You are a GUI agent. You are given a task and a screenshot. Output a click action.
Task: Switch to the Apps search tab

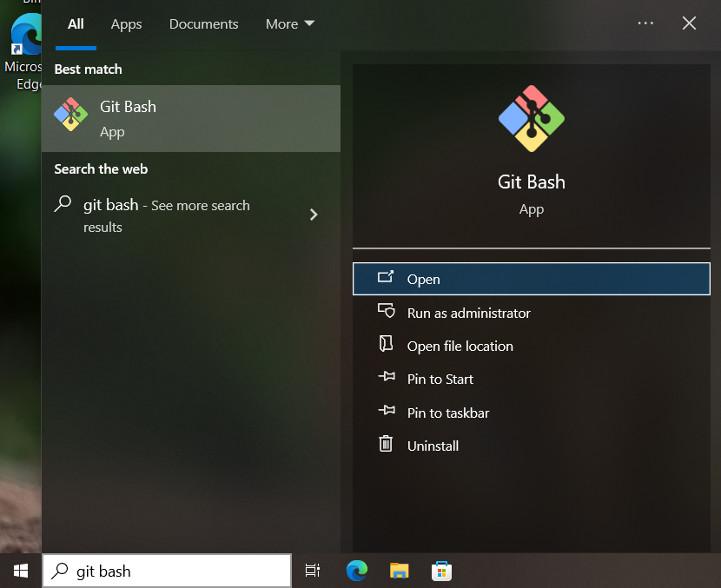pyautogui.click(x=126, y=24)
